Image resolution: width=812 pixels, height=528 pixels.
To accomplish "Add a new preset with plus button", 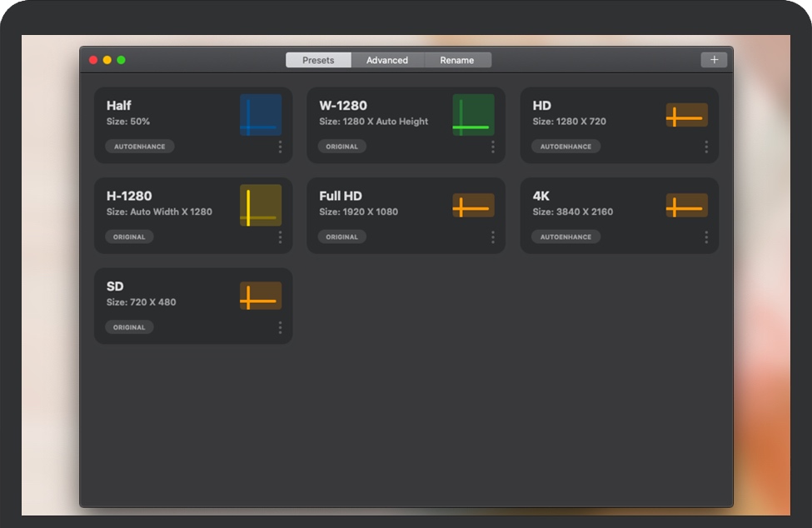I will [714, 60].
